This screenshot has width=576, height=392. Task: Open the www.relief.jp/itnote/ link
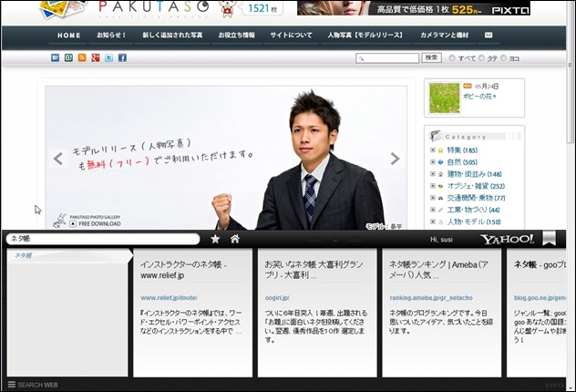[169, 298]
